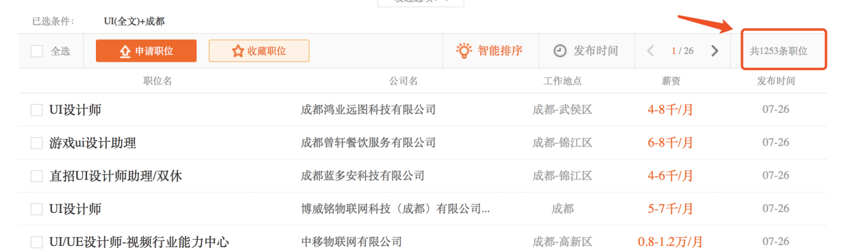Click the 公司名 column header
Image resolution: width=868 pixels, height=252 pixels.
click(x=403, y=81)
